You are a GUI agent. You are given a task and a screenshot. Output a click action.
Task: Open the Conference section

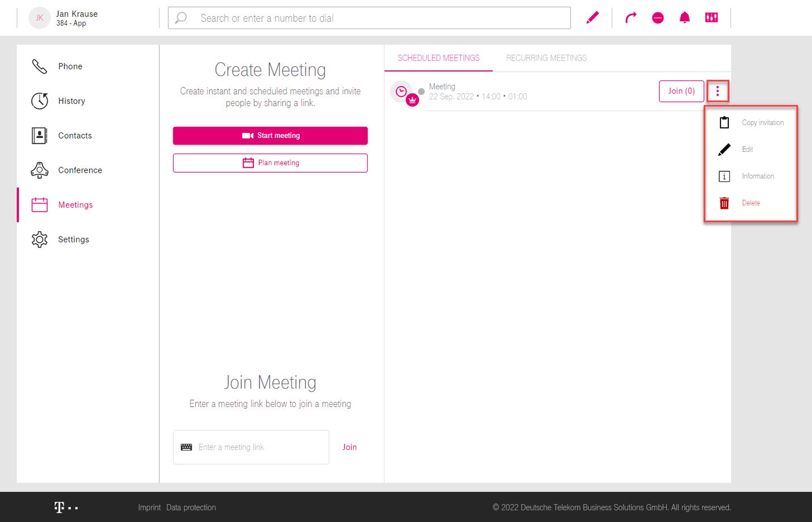click(80, 170)
